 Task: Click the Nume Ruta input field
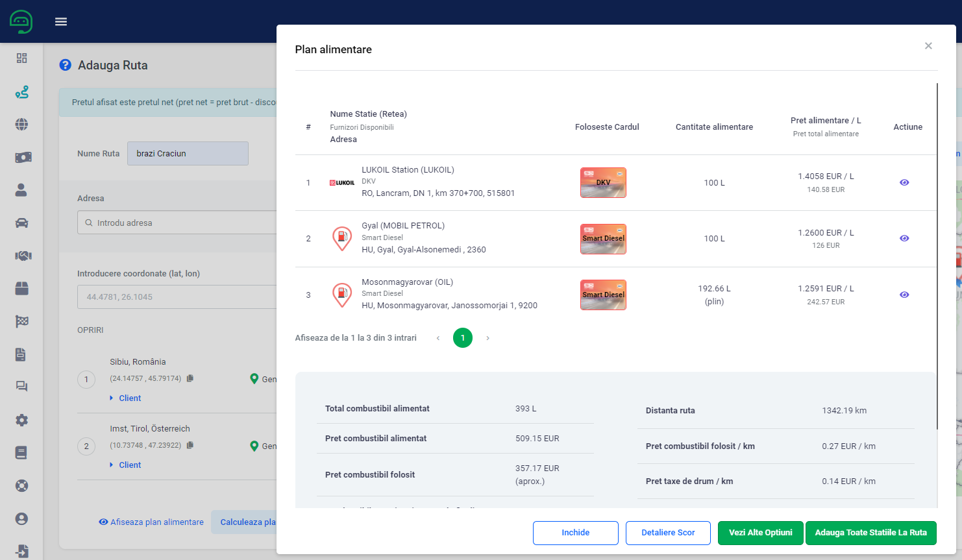188,154
